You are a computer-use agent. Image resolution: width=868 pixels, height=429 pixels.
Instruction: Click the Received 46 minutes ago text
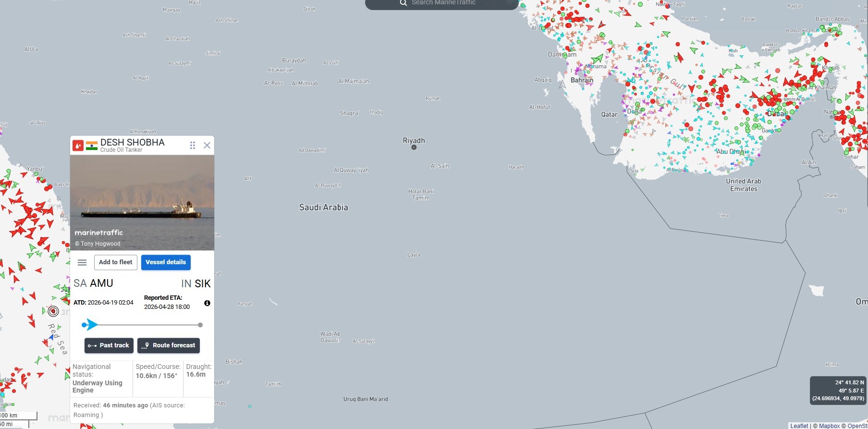click(111, 405)
